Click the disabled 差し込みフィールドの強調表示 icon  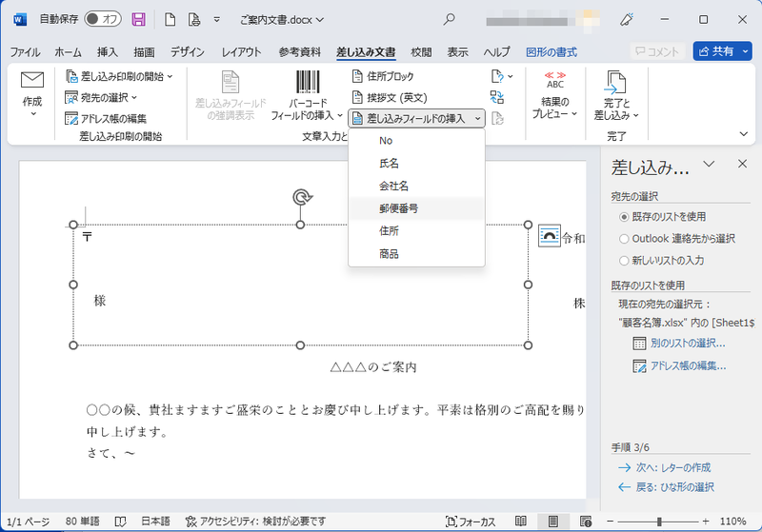(231, 82)
